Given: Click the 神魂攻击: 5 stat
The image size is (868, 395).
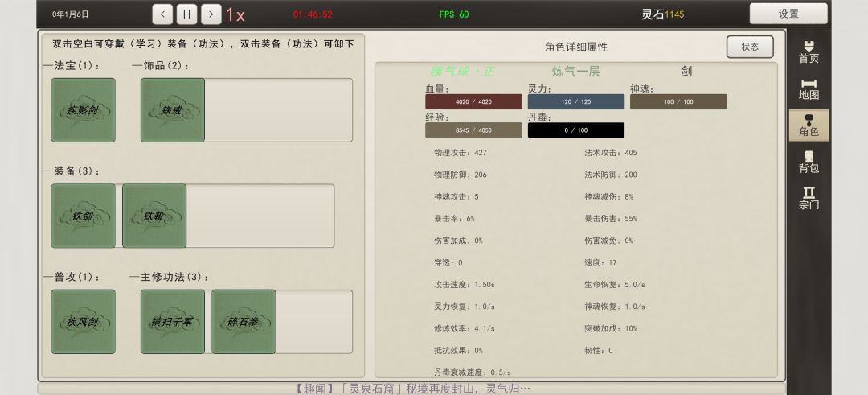Looking at the screenshot, I should pos(457,196).
